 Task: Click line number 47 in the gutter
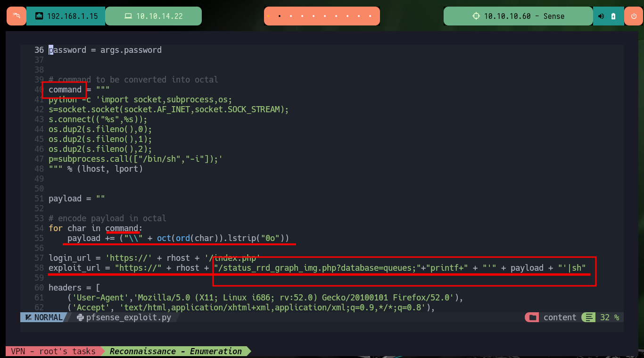click(x=39, y=159)
